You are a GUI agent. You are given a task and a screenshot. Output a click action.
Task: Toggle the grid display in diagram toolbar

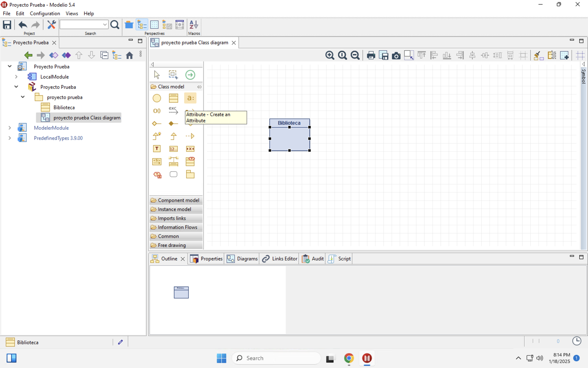click(580, 56)
